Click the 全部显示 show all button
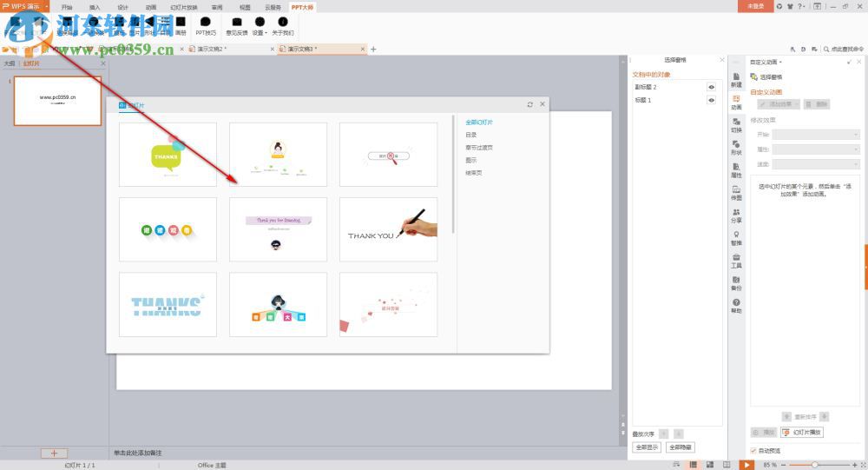The image size is (868, 470). point(647,447)
